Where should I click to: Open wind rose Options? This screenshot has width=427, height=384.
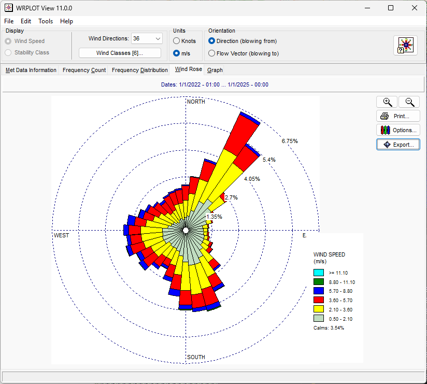tap(398, 130)
